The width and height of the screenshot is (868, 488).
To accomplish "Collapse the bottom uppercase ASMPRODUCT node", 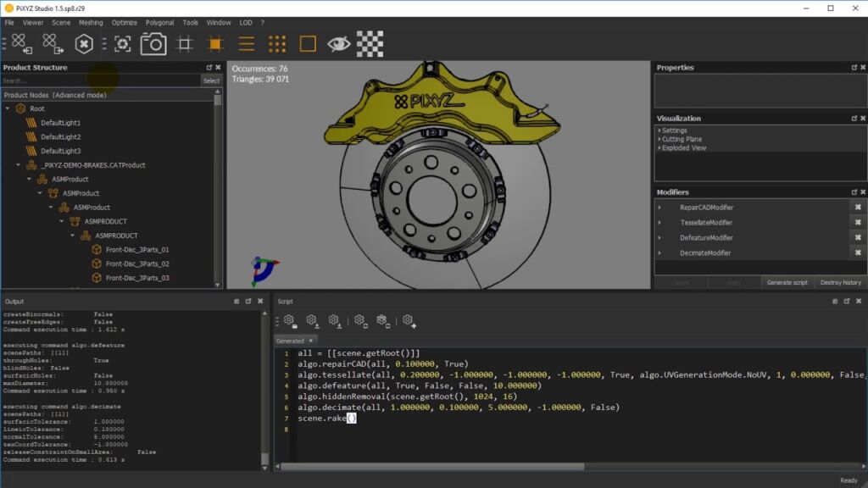I will [x=73, y=236].
